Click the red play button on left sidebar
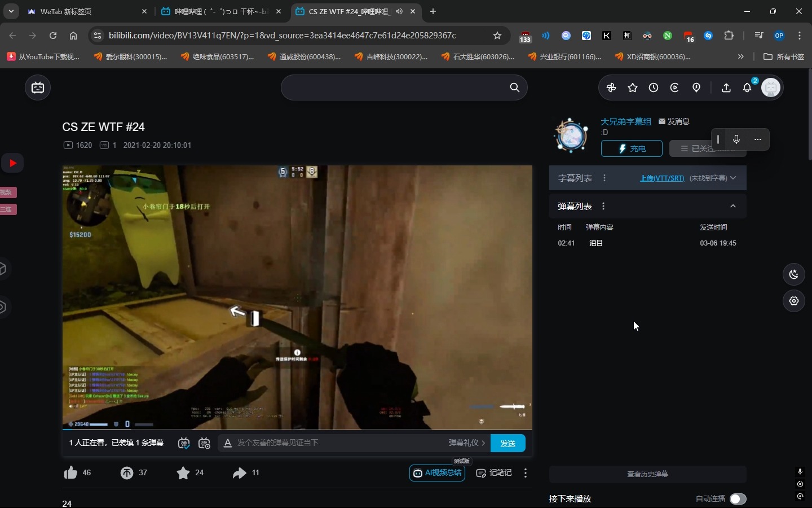The width and height of the screenshot is (812, 508). pos(12,163)
